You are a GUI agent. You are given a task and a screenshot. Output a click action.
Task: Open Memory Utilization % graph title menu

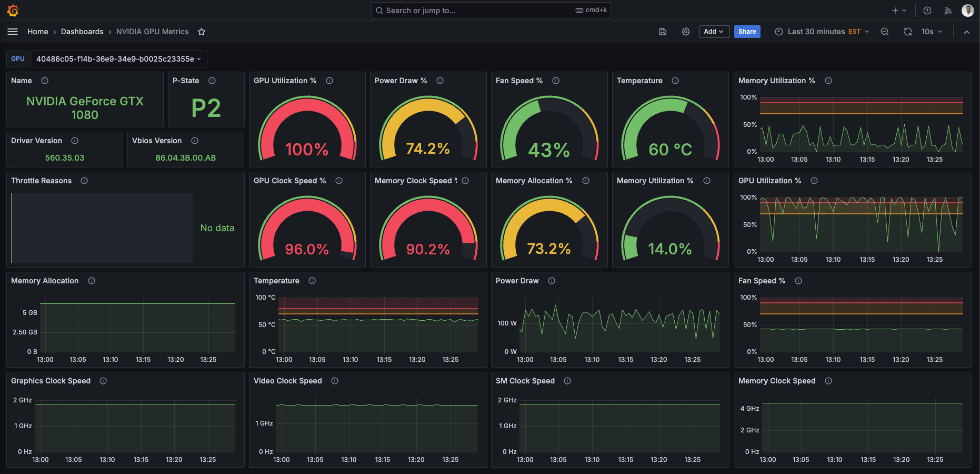pos(776,81)
